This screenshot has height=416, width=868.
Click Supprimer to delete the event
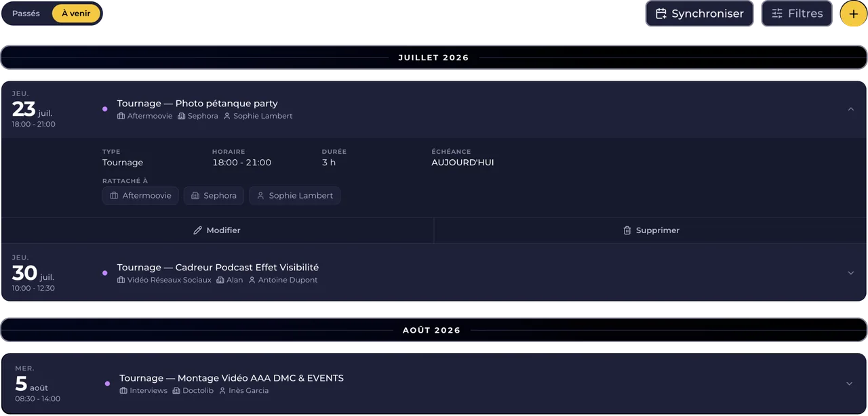tap(651, 230)
